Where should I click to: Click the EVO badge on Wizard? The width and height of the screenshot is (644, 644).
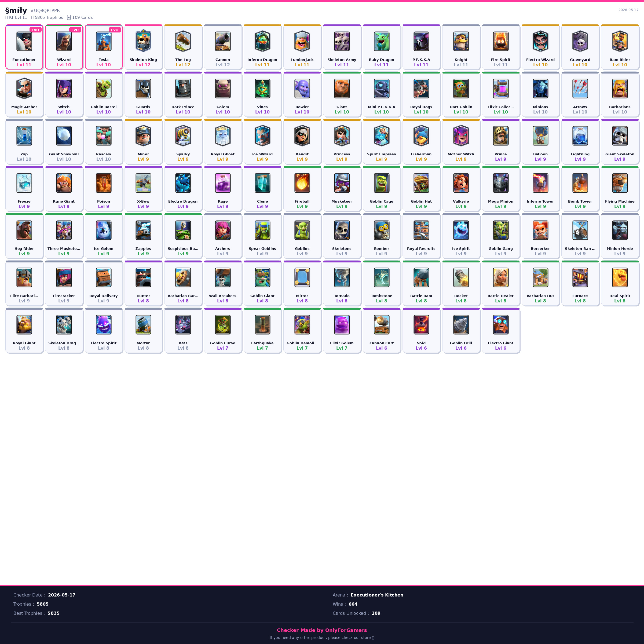(x=75, y=30)
